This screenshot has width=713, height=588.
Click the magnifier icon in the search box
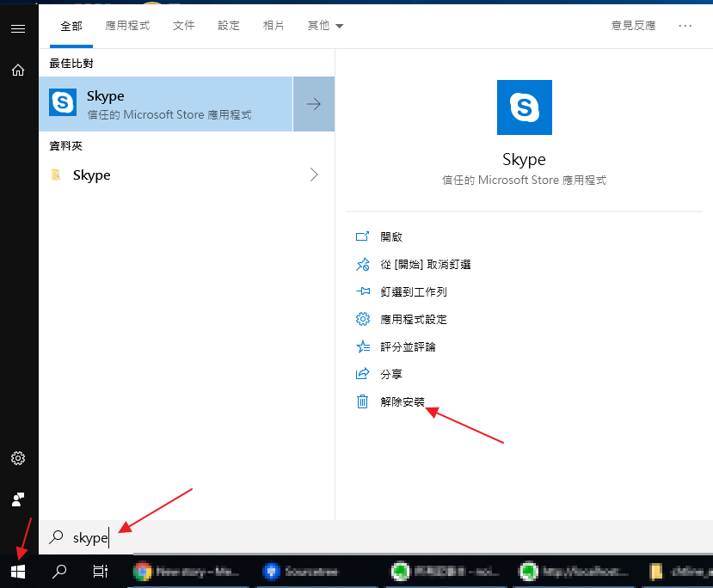pyautogui.click(x=56, y=537)
